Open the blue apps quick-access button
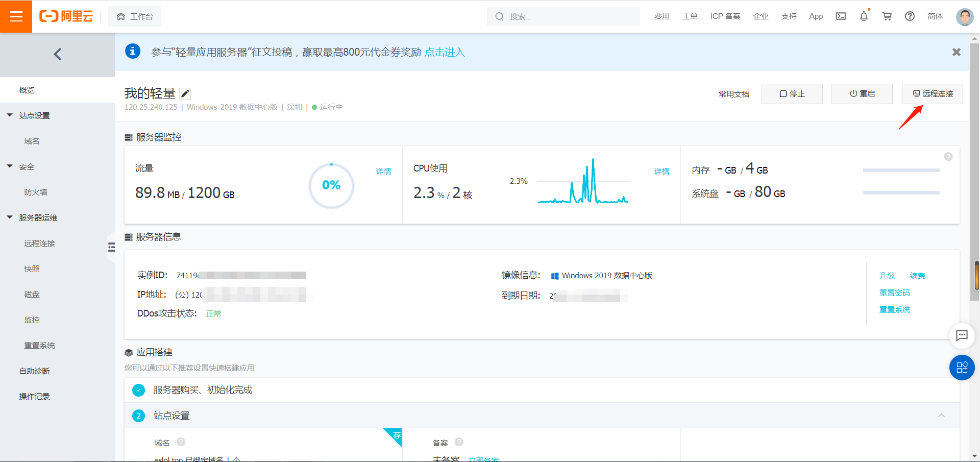Viewport: 980px width, 462px height. point(962,368)
